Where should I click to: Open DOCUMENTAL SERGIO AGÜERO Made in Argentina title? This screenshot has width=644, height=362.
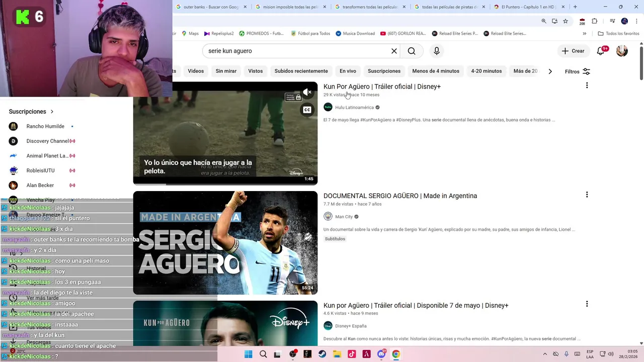[x=400, y=196]
